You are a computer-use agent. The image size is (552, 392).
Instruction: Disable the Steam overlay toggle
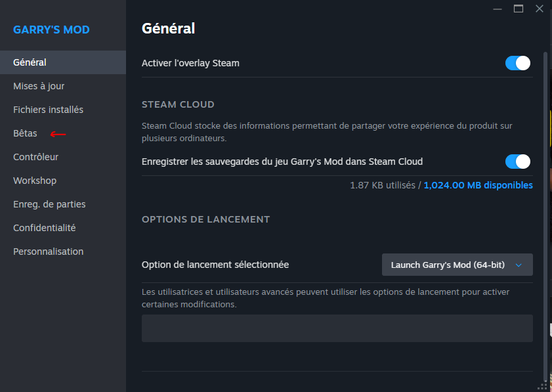(517, 63)
